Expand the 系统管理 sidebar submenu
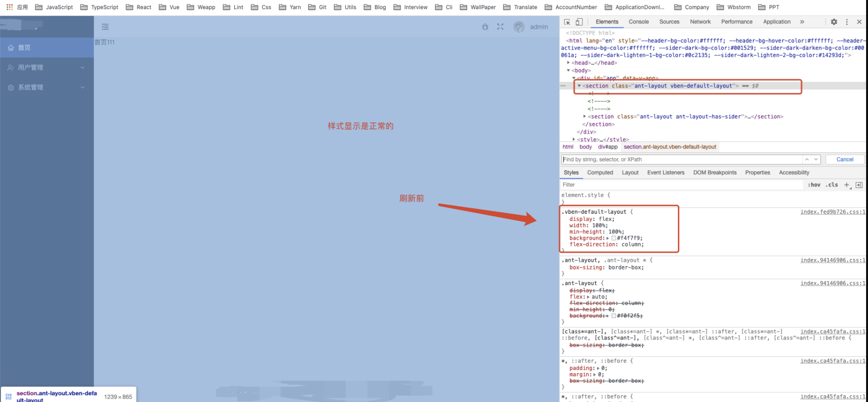Image resolution: width=868 pixels, height=402 pixels. pos(47,87)
